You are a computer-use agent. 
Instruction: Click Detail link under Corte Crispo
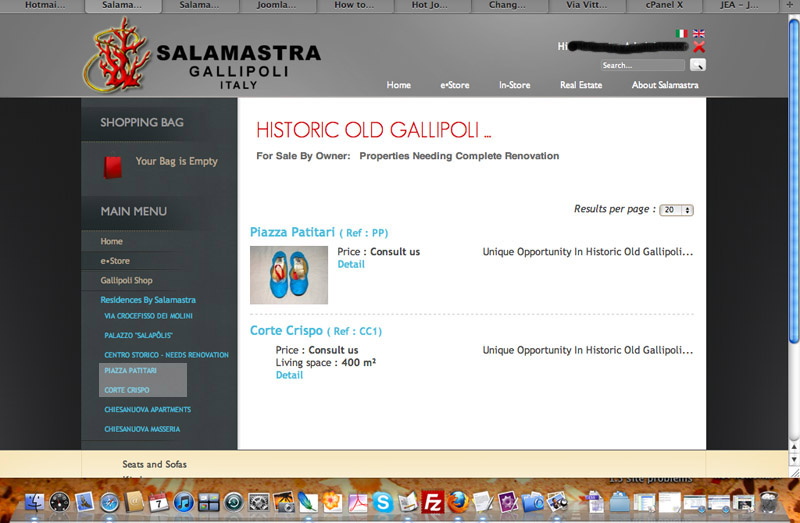(289, 375)
